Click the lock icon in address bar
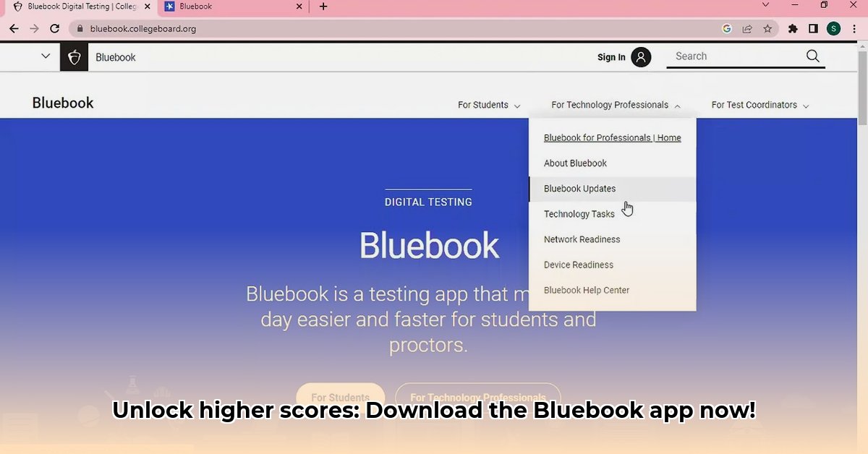Screen dimensions: 868x454 click(80, 29)
